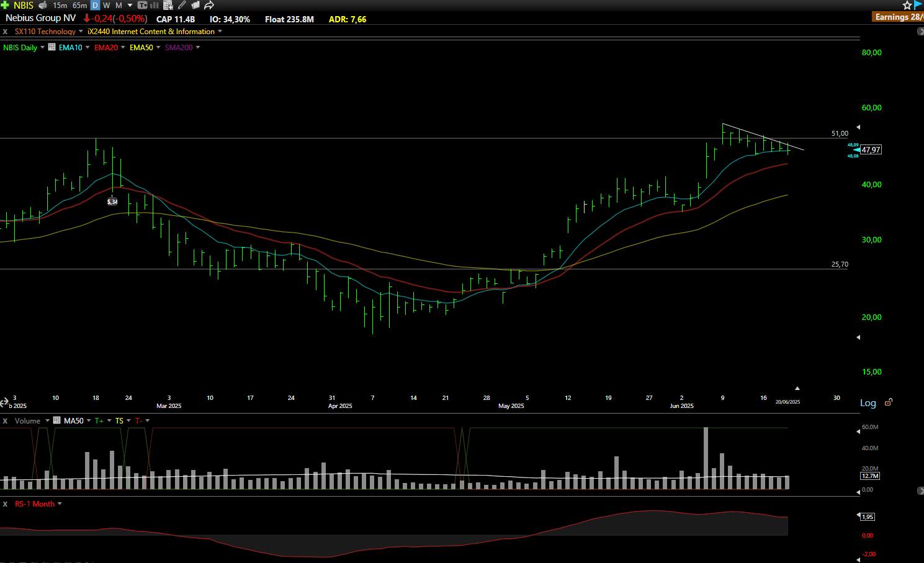This screenshot has height=563, width=924.
Task: Open the NBIS Daily dropdown arrow
Action: [42, 47]
